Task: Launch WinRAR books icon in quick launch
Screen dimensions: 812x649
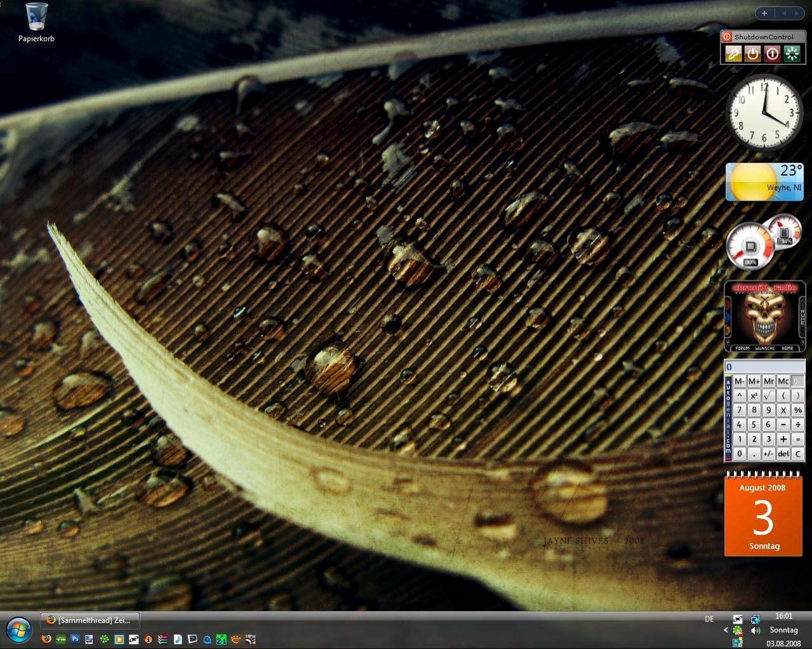Action: [x=163, y=639]
